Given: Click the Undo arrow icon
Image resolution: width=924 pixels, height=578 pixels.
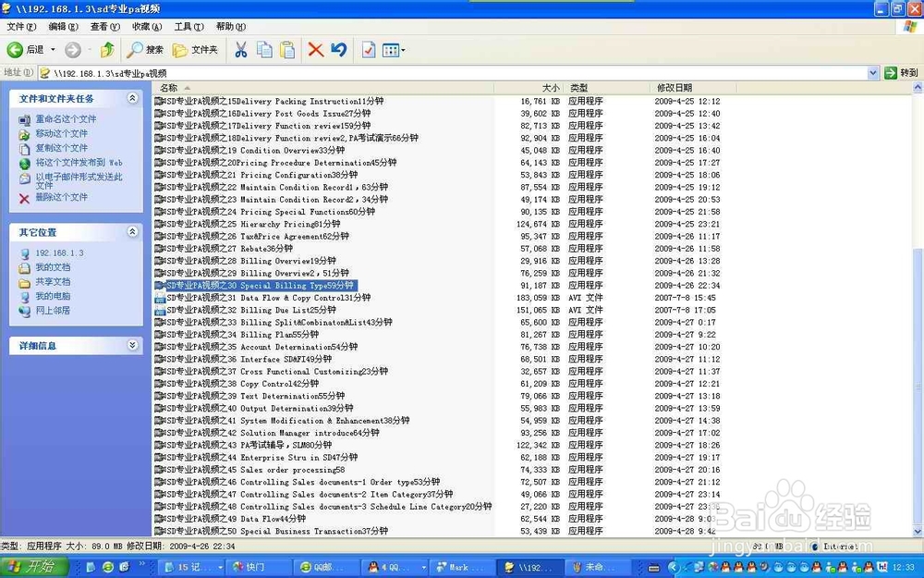Looking at the screenshot, I should point(339,50).
